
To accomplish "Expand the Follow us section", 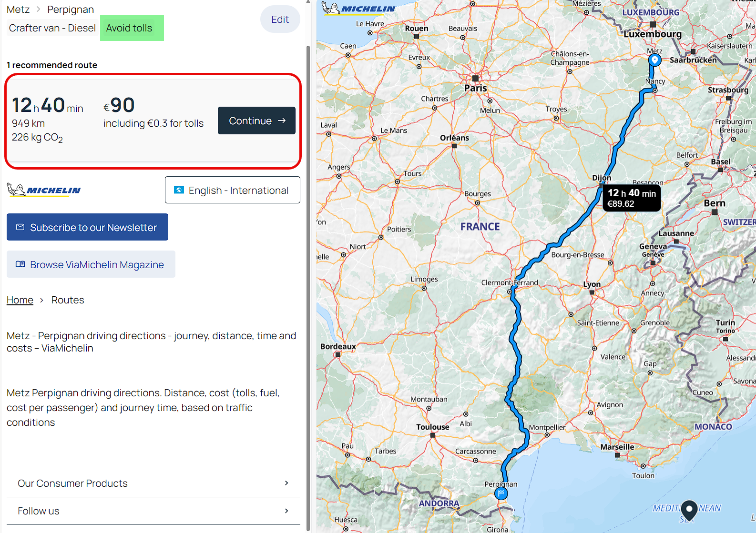I will [153, 511].
